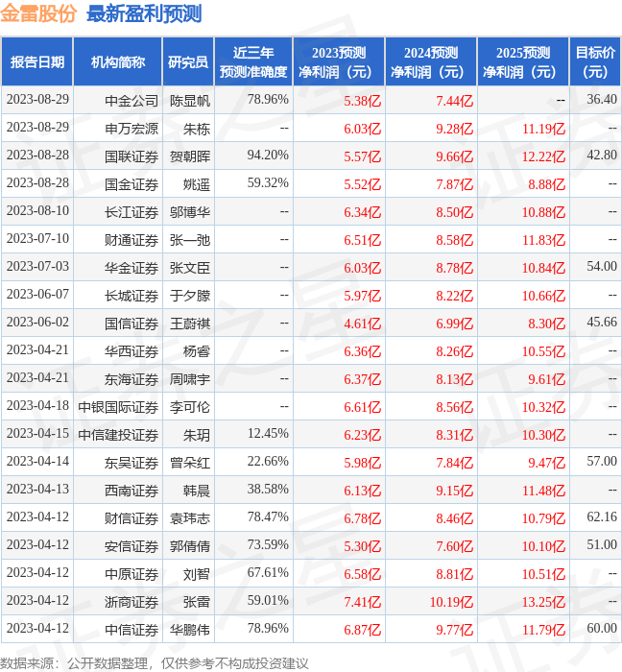Screen dimensions: 622x672
Task: Click 2023 forecast 4.61亿
Action: point(363,324)
